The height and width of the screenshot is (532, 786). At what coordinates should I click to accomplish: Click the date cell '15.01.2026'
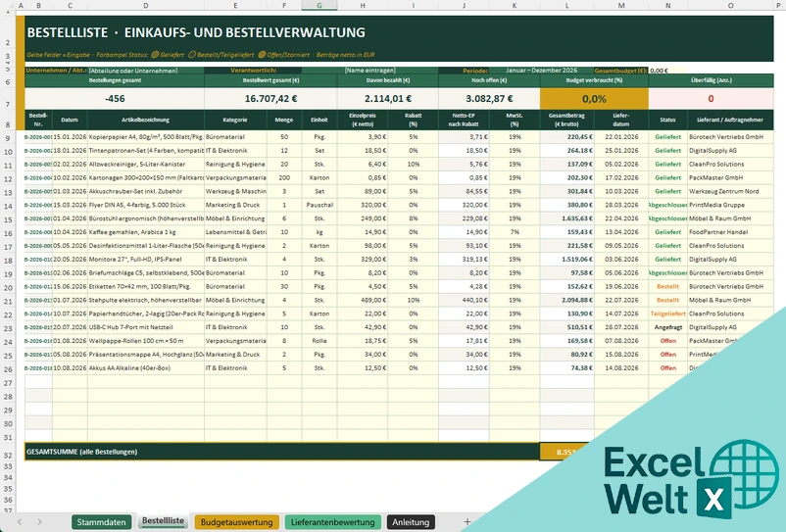click(70, 137)
